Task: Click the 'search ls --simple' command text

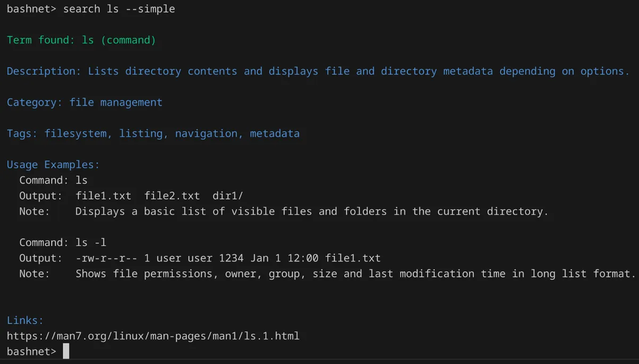Action: tap(119, 9)
